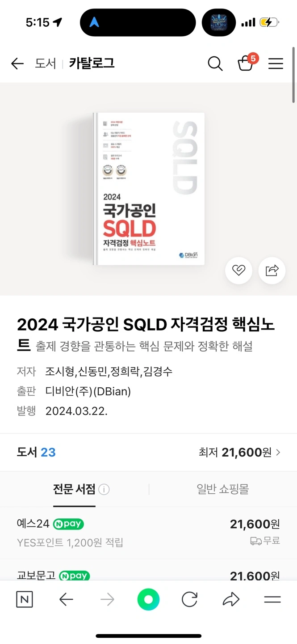
Task: Tap the green home button in bottom toolbar
Action: (x=148, y=599)
